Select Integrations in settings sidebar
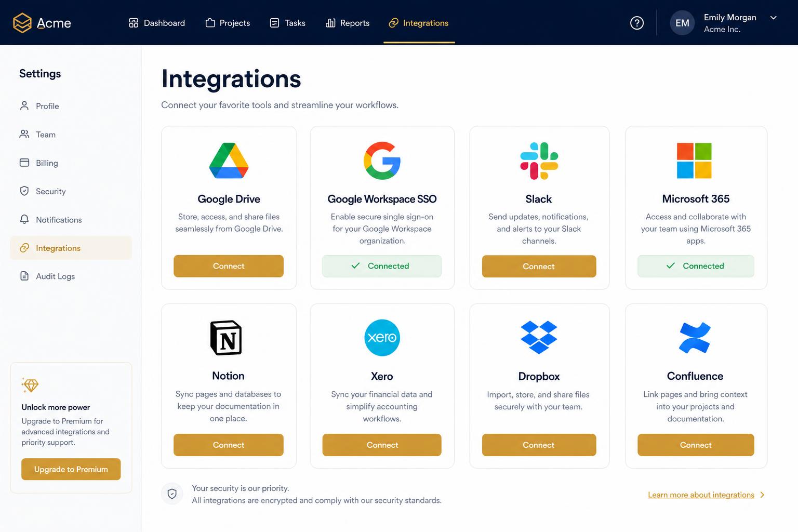 71,248
